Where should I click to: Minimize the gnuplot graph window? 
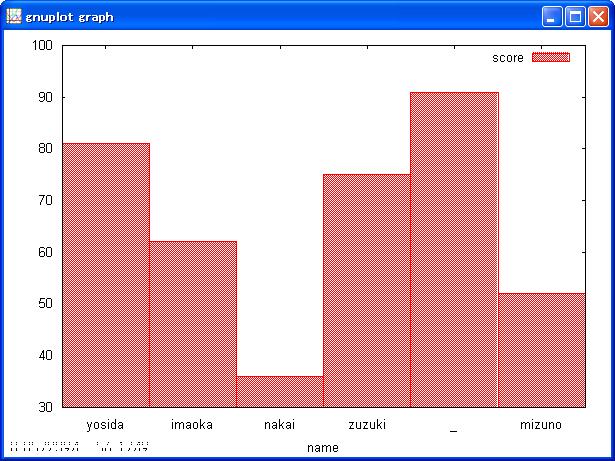tap(553, 16)
